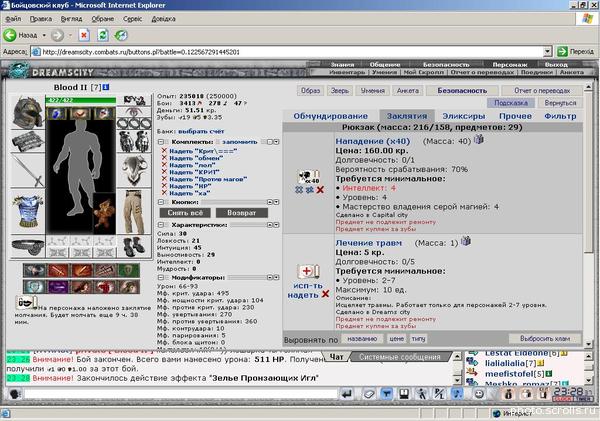
Task: Select the bracers equipment slot
Action: click(28, 141)
